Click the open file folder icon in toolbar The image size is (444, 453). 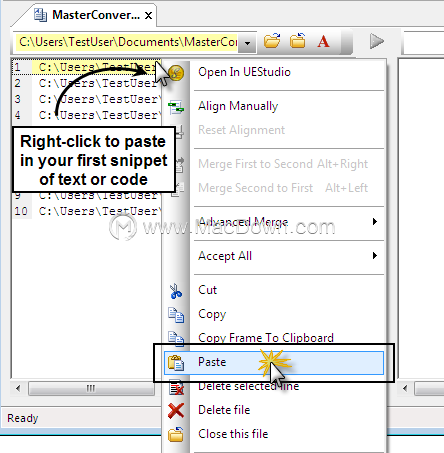click(272, 41)
